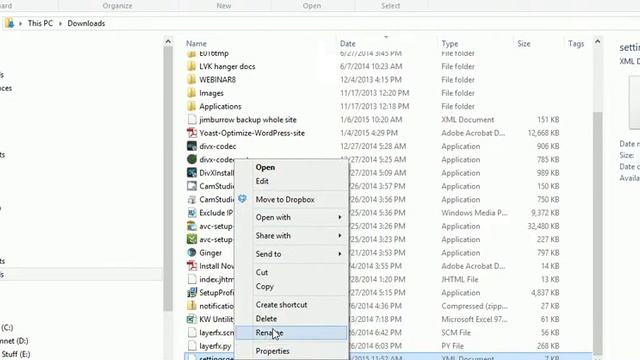The height and width of the screenshot is (360, 640).
Task: Click the divx-codec application icon at 5:28 AM
Action: click(x=191, y=146)
